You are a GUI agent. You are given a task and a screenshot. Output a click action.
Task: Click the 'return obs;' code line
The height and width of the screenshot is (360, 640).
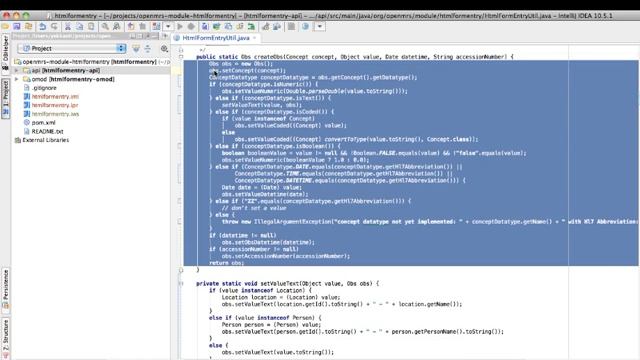click(227, 263)
